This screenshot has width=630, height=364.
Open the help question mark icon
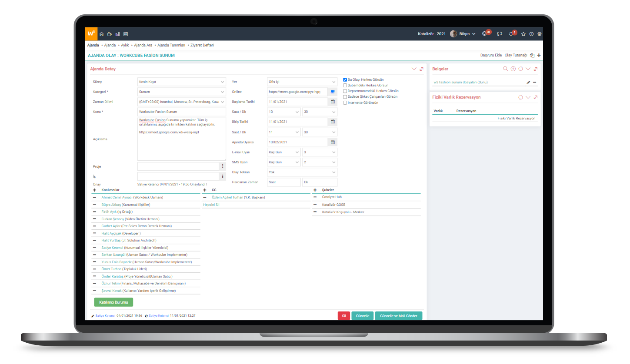click(531, 34)
